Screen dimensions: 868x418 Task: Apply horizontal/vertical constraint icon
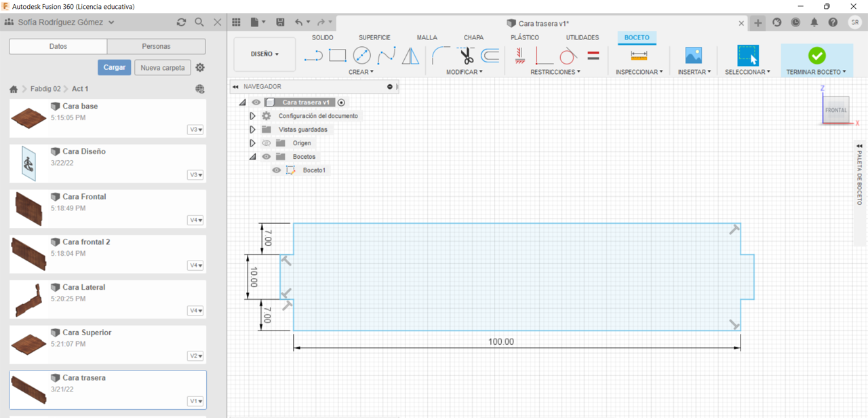pos(519,56)
